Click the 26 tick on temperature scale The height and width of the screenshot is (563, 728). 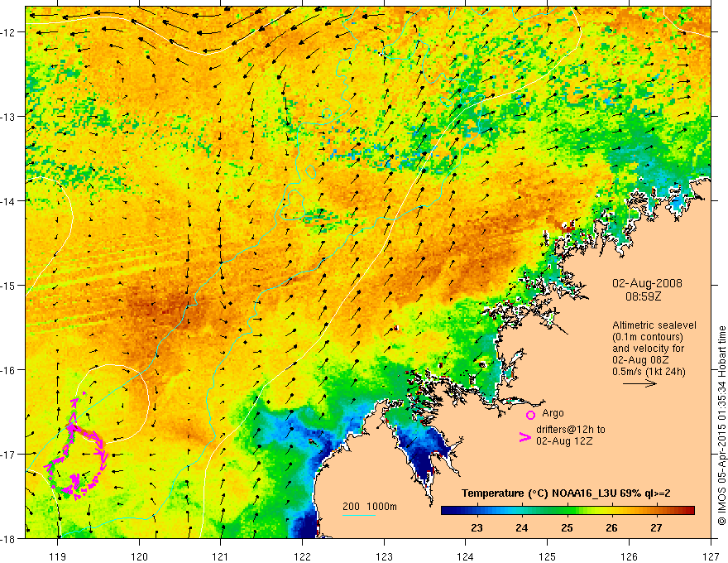612,528
